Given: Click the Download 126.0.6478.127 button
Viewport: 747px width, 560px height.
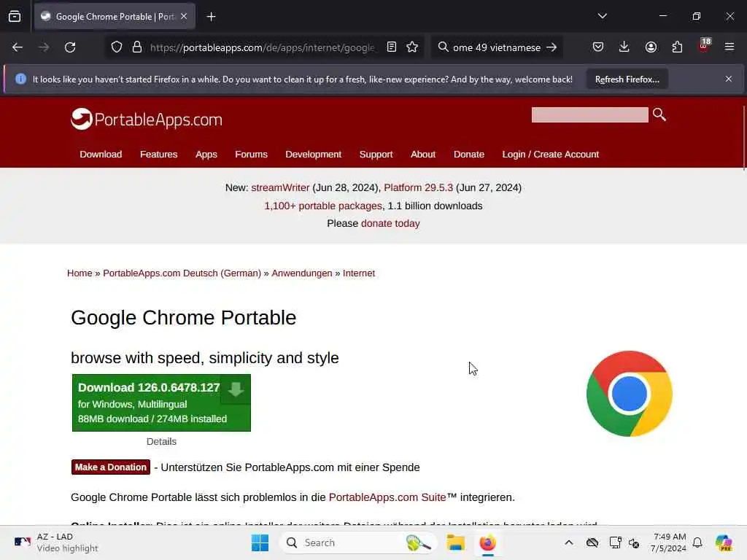Looking at the screenshot, I should pyautogui.click(x=161, y=402).
